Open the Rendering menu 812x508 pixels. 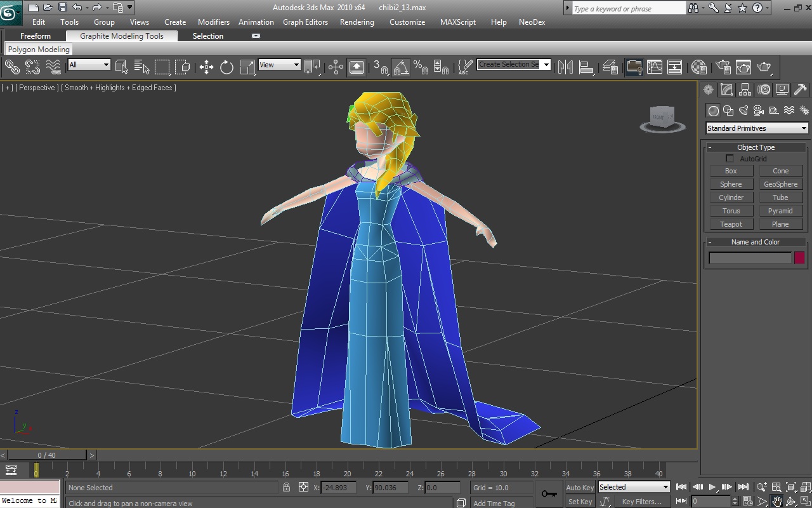357,22
